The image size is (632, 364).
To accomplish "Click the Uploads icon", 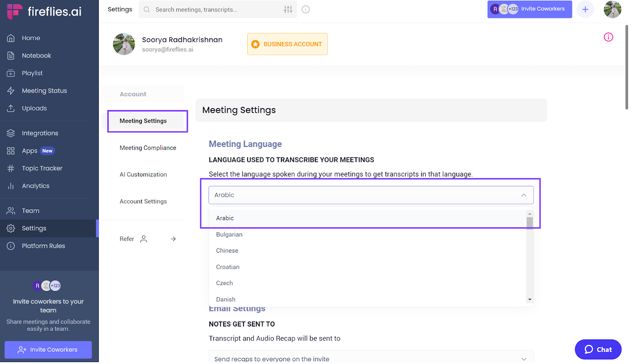I will click(x=11, y=109).
